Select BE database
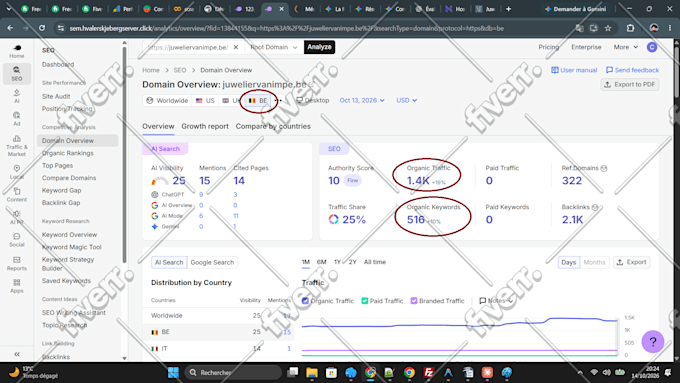680x383 pixels. [x=258, y=100]
